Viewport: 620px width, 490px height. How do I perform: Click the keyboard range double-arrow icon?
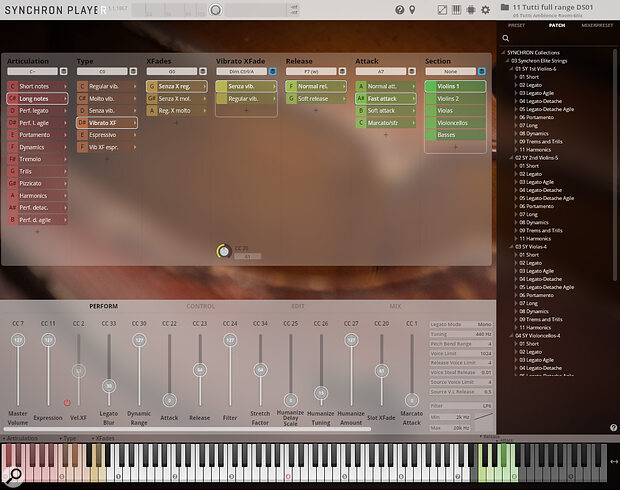tap(614, 462)
